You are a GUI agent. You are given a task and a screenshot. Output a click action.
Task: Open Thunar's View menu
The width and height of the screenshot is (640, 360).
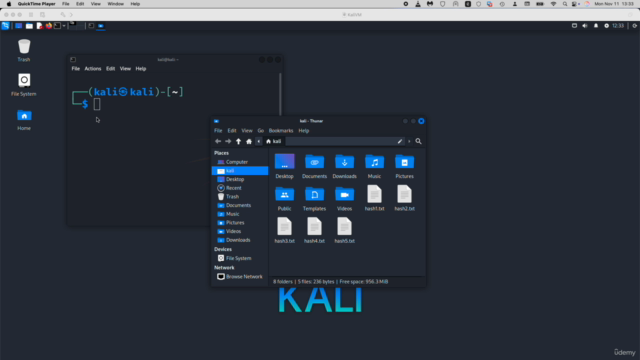(x=247, y=131)
